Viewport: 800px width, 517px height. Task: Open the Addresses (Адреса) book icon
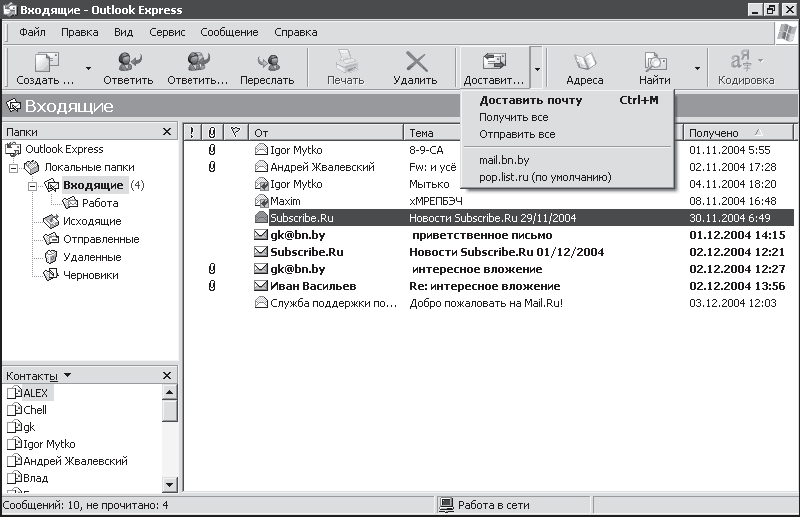coord(585,61)
